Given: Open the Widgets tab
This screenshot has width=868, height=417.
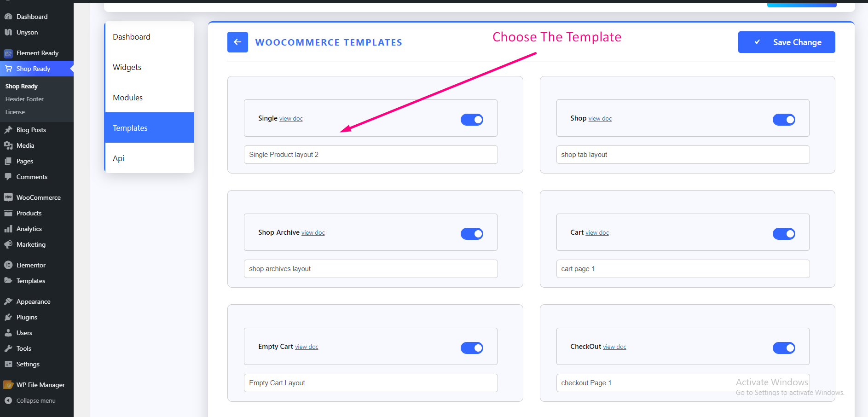Looking at the screenshot, I should [x=127, y=67].
